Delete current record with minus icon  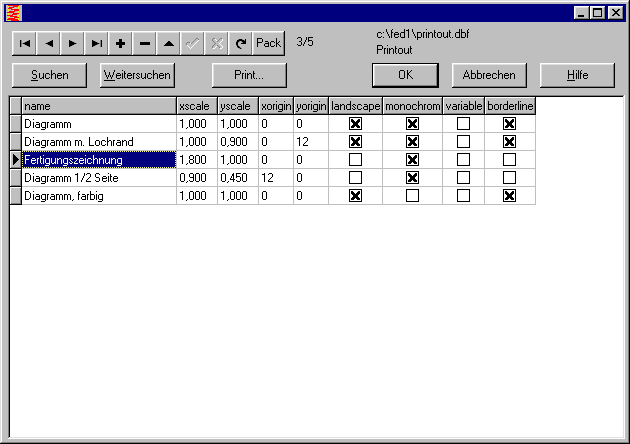pos(145,43)
